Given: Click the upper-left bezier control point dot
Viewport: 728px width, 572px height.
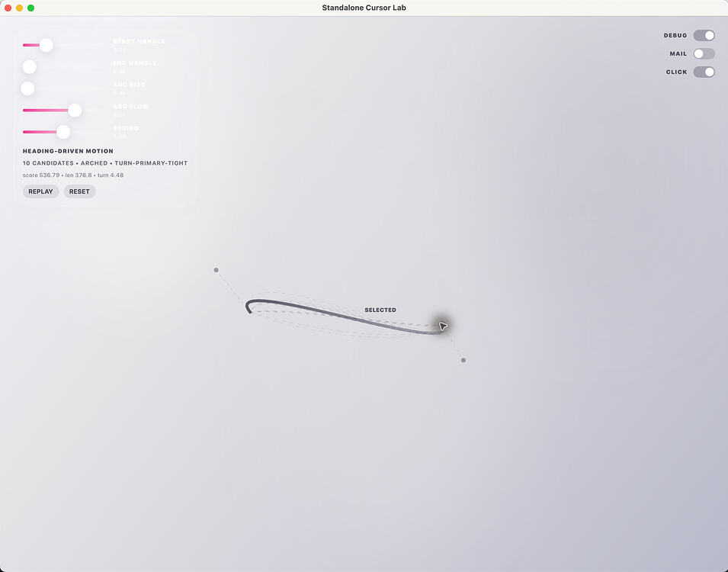Looking at the screenshot, I should (x=216, y=270).
